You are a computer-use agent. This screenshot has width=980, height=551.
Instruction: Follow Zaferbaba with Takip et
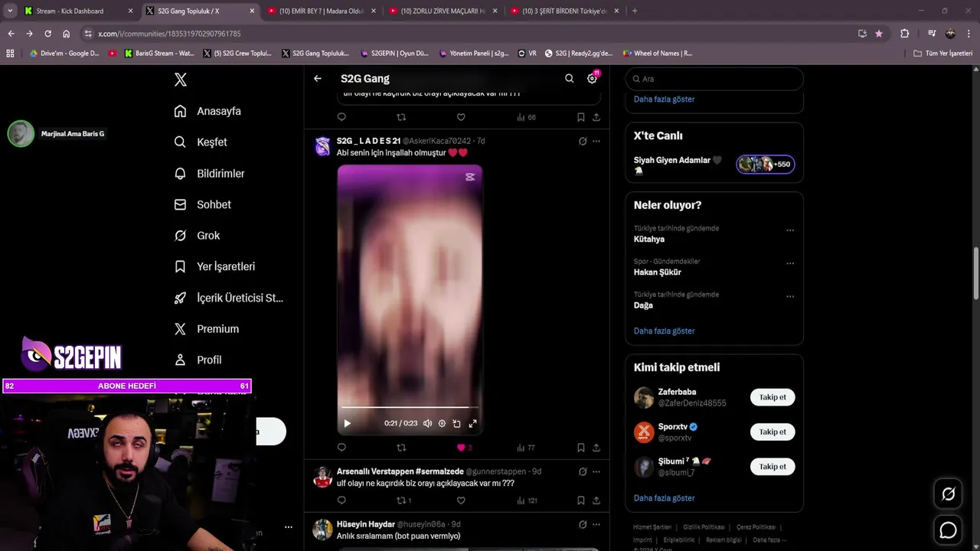(773, 397)
